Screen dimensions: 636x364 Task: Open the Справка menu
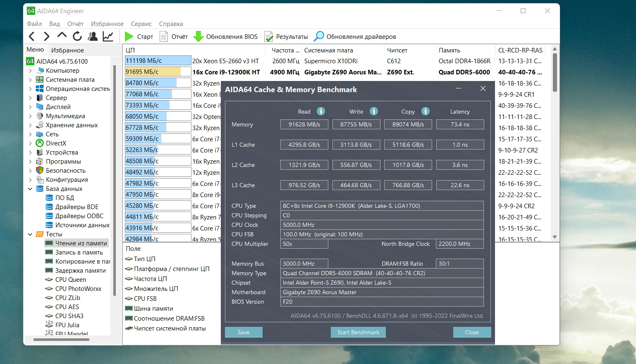(171, 24)
